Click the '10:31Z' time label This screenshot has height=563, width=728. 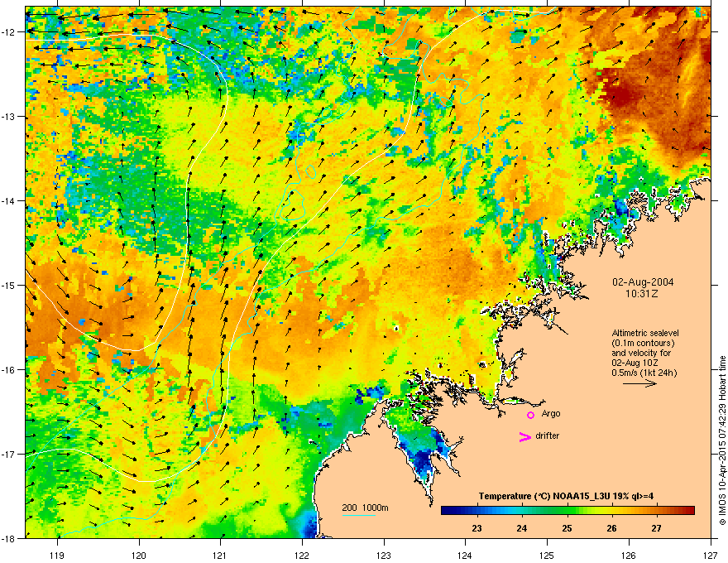642,294
